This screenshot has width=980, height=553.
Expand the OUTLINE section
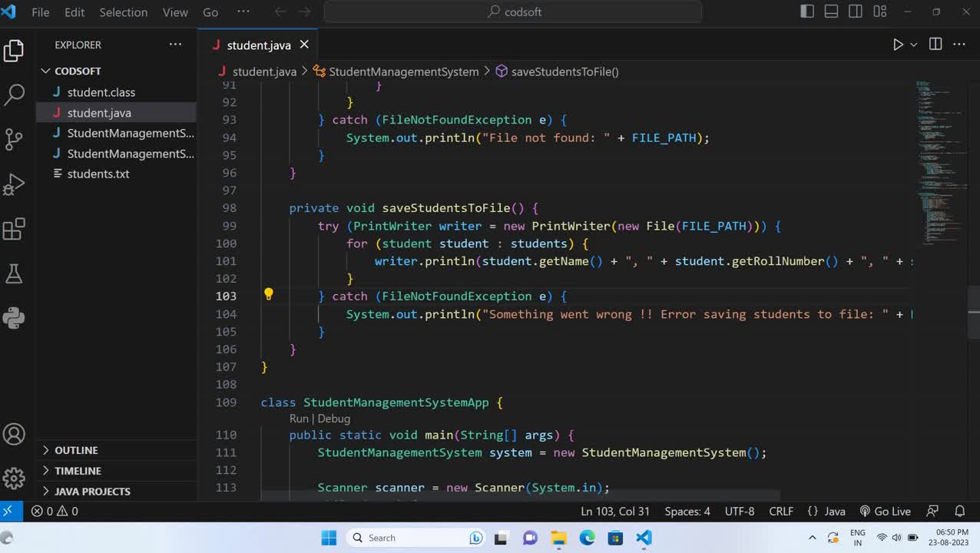(76, 450)
